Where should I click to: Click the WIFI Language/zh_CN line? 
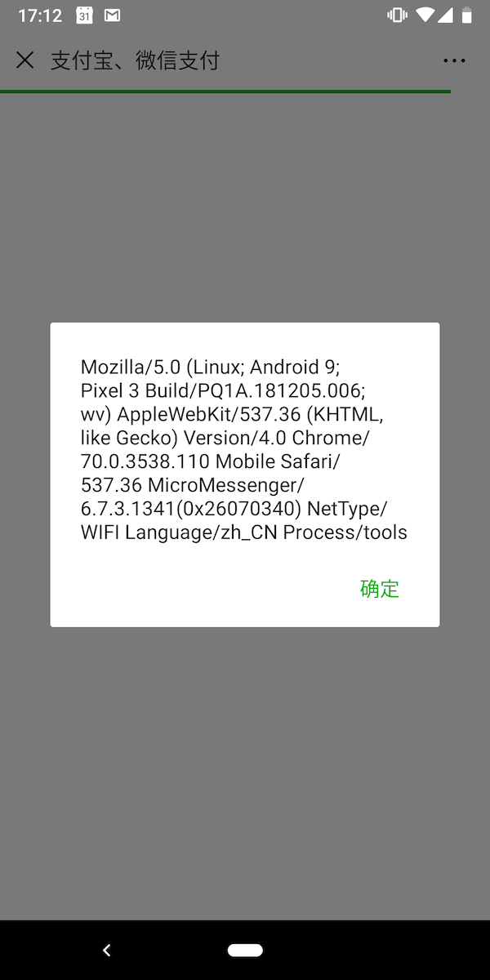(243, 532)
